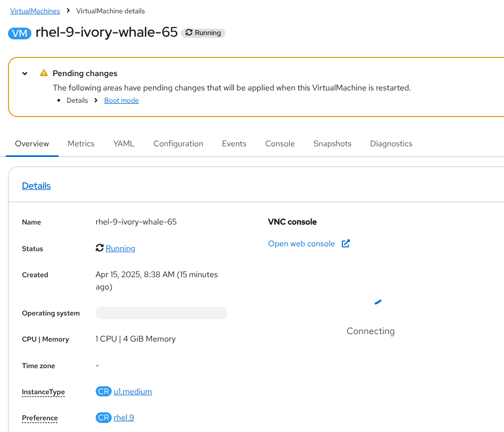The image size is (504, 432).
Task: Go to the Configuration tab
Action: (x=178, y=144)
